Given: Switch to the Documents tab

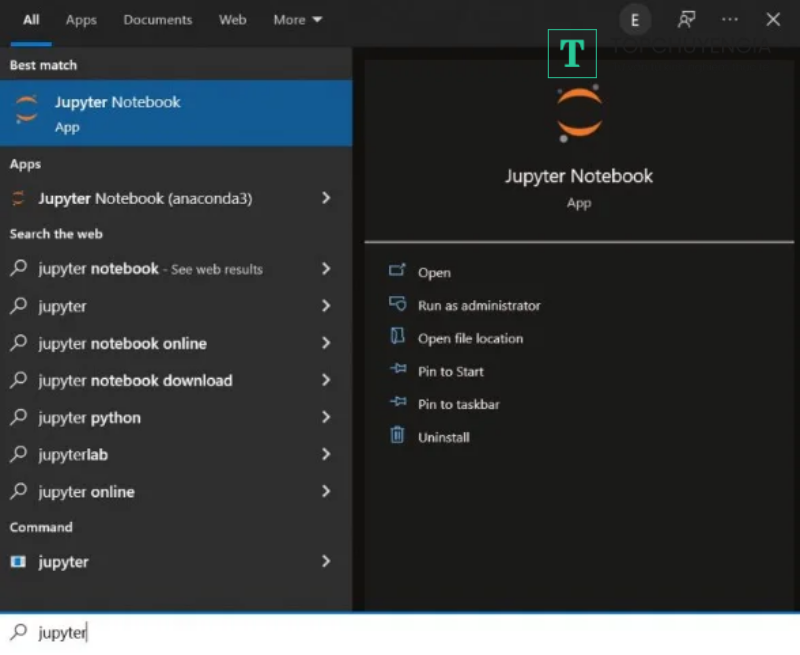Looking at the screenshot, I should coord(157,20).
